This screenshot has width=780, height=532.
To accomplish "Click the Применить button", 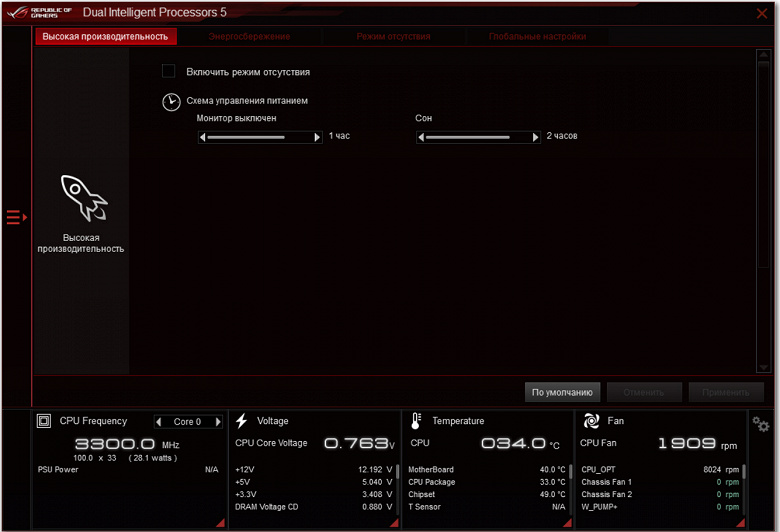I will (726, 392).
